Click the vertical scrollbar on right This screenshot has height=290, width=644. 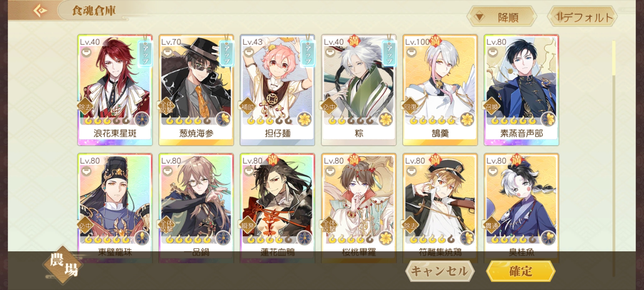(x=614, y=158)
